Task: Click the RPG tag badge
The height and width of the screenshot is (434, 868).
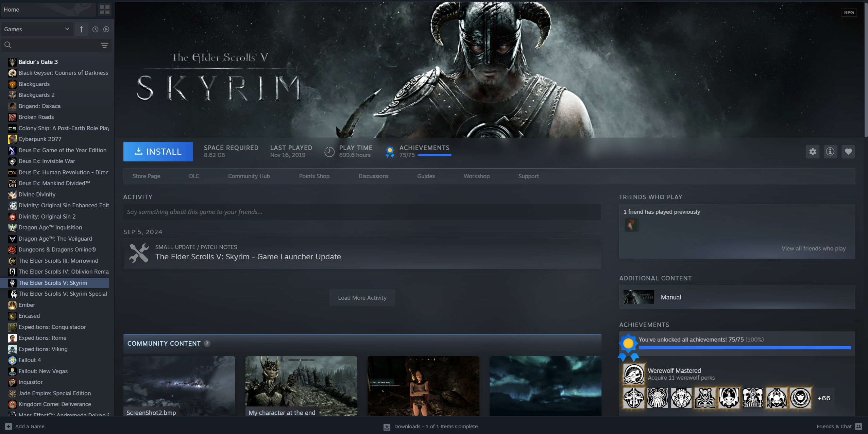Action: click(849, 13)
